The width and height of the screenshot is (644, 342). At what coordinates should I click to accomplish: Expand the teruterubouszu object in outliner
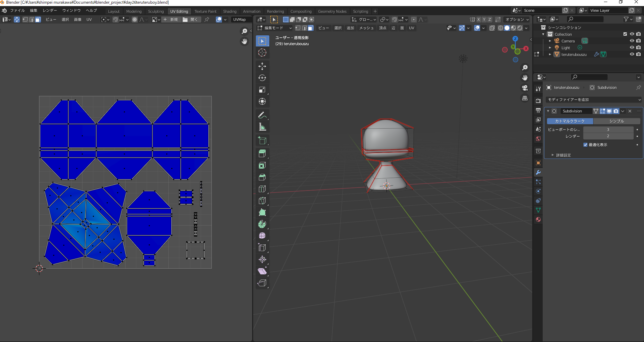pos(550,54)
